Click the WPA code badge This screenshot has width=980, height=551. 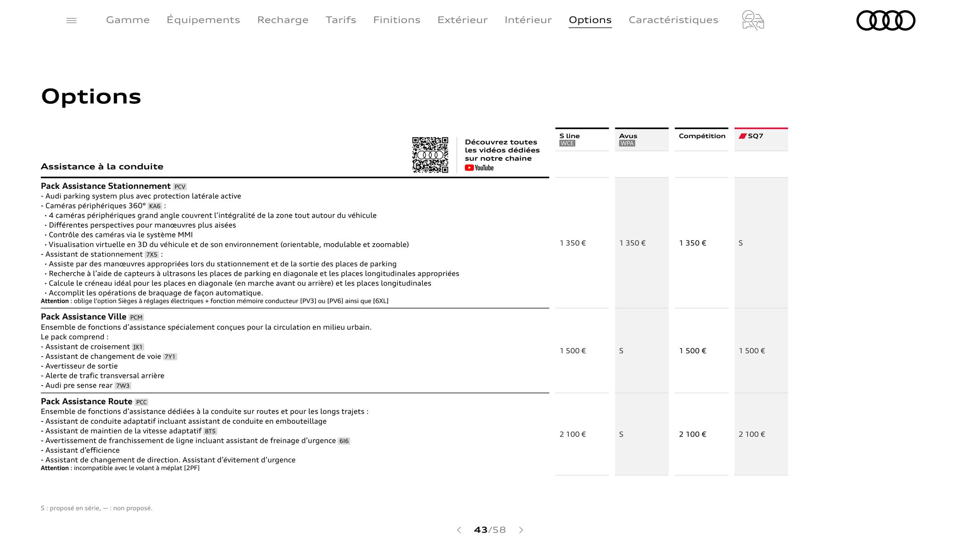627,143
